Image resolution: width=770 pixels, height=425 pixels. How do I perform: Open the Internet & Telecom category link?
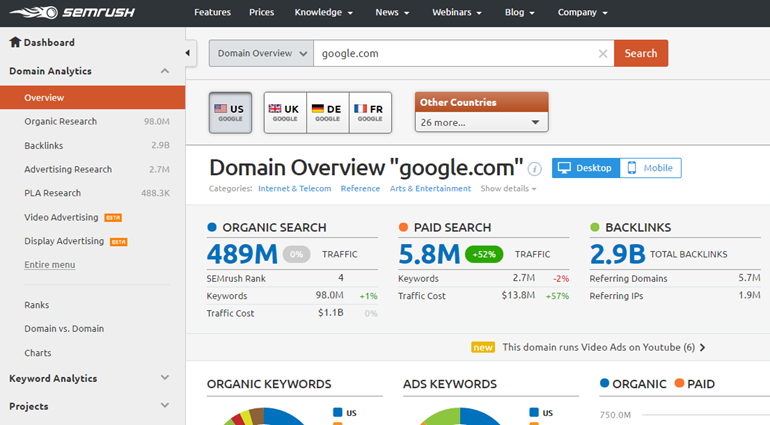click(294, 189)
